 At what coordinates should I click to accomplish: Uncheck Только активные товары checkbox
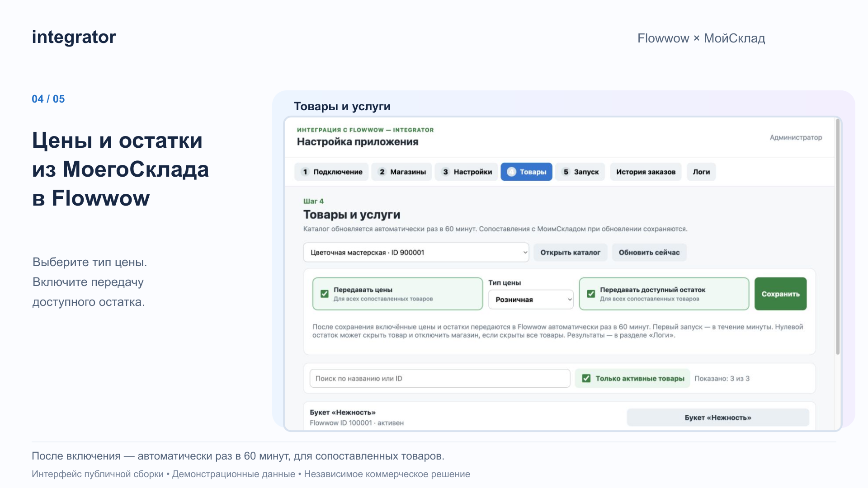[x=586, y=378]
